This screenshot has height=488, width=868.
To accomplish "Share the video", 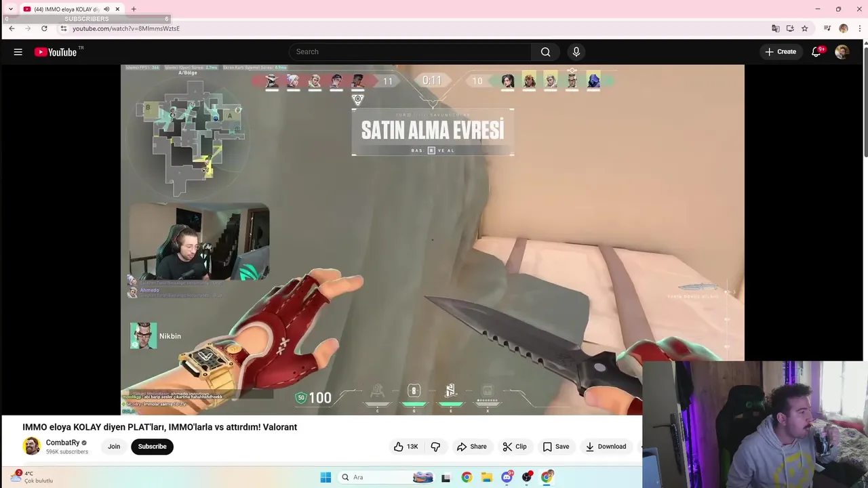I will [x=471, y=447].
